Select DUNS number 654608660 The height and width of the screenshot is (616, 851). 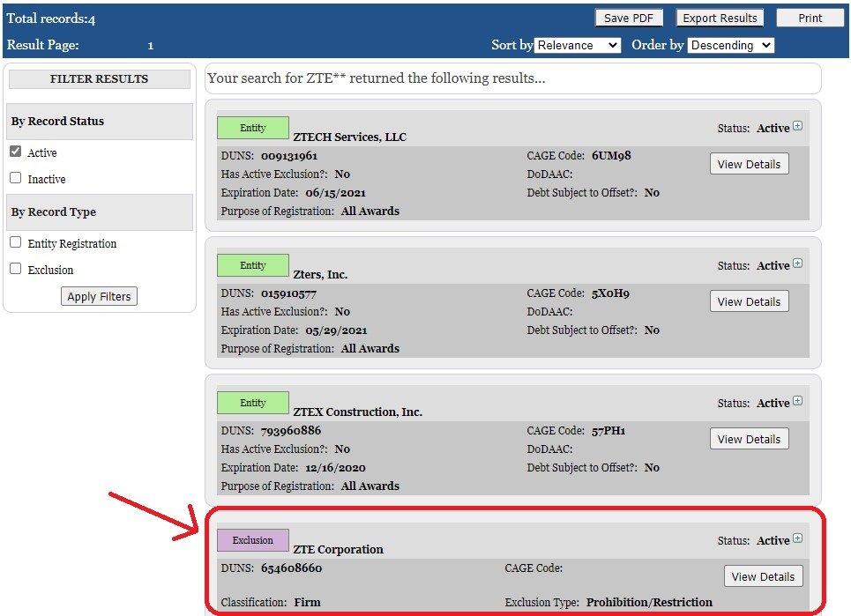tap(291, 568)
